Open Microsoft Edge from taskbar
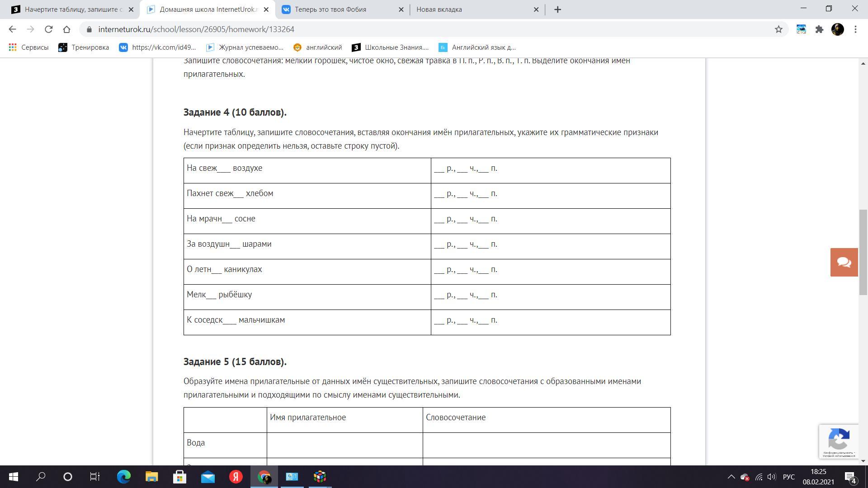 coord(123,477)
